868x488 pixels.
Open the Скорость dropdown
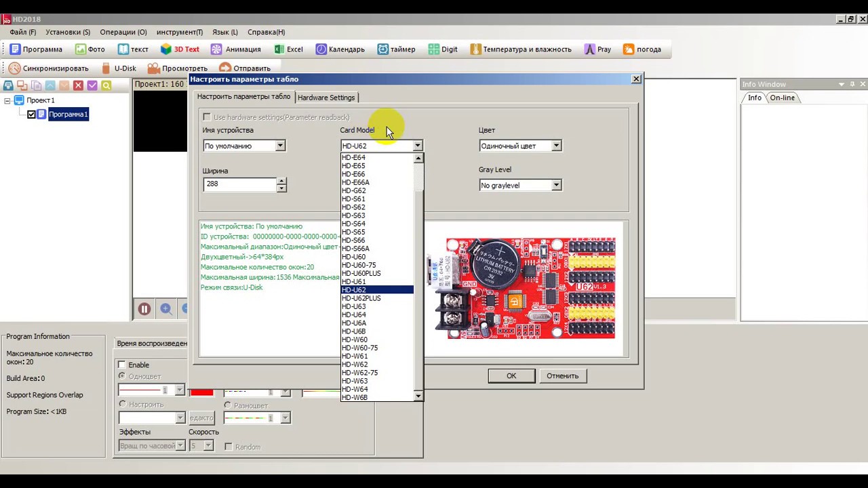pyautogui.click(x=208, y=445)
